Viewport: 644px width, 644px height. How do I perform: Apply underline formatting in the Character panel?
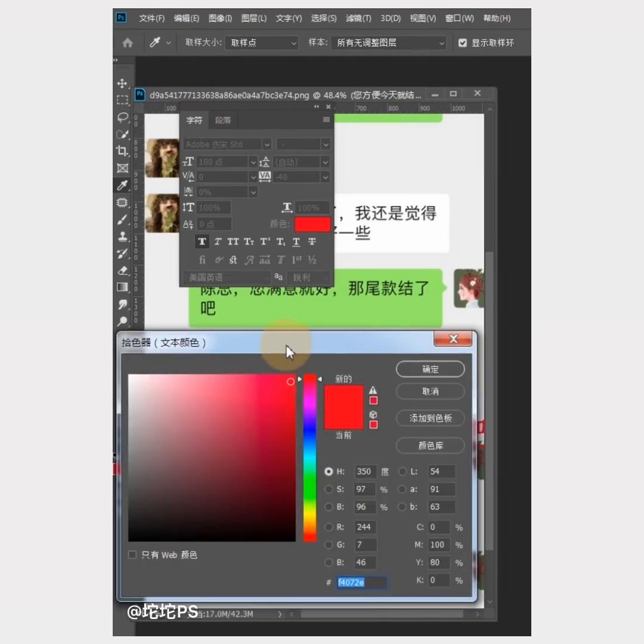pyautogui.click(x=296, y=241)
